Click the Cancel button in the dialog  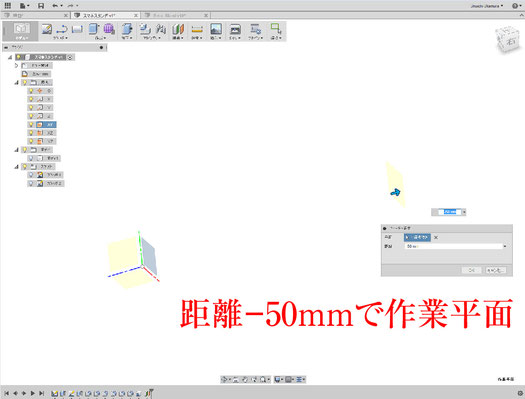(x=496, y=270)
